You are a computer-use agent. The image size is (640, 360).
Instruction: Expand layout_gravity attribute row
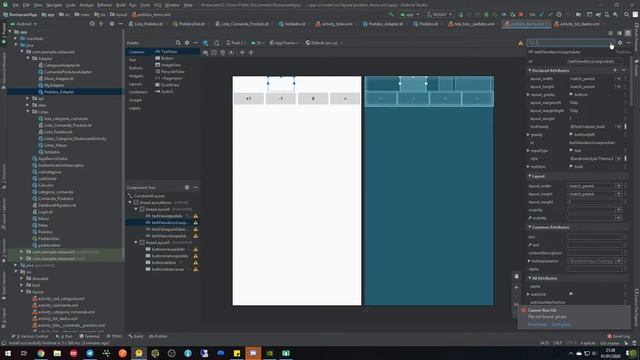tap(529, 95)
